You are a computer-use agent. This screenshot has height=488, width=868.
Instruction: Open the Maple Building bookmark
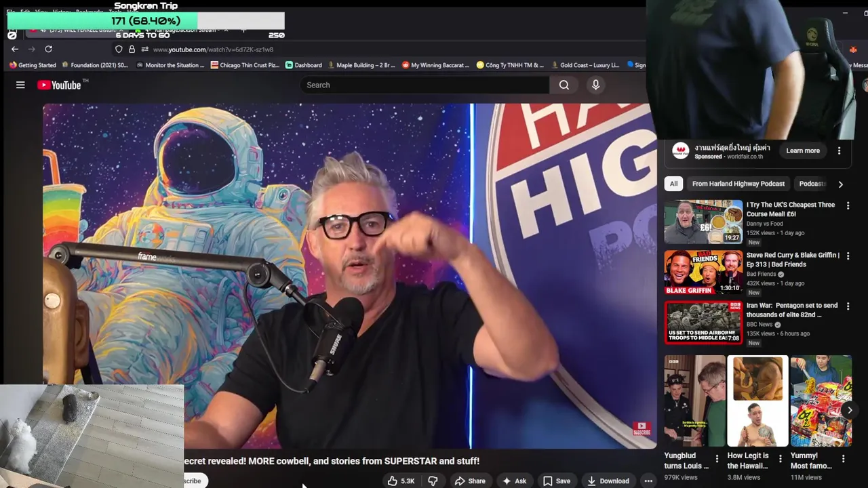click(x=361, y=65)
